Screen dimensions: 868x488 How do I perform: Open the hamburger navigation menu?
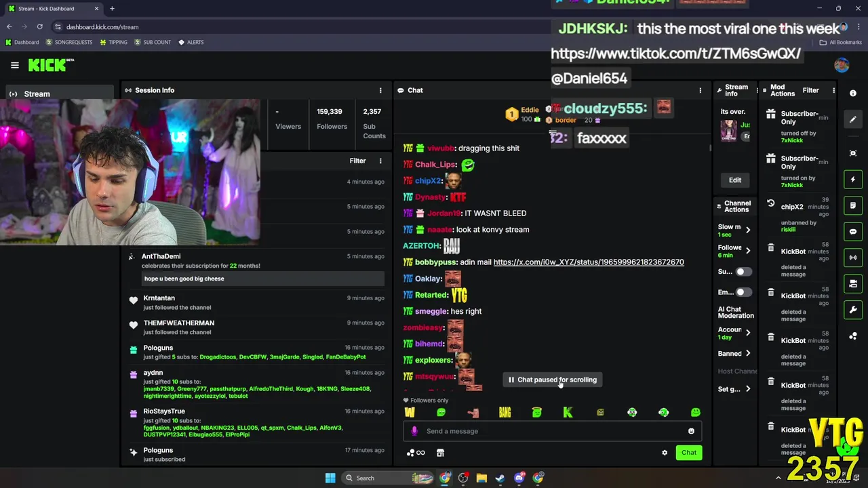[14, 65]
